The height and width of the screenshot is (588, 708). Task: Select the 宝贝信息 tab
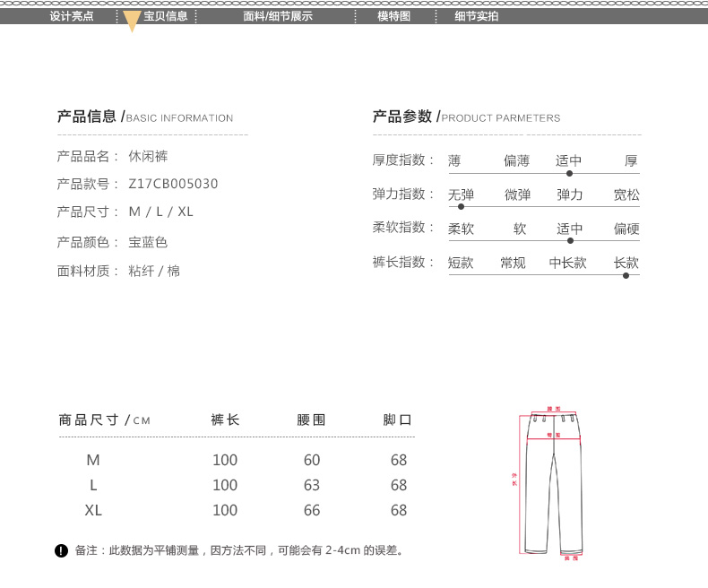click(165, 16)
